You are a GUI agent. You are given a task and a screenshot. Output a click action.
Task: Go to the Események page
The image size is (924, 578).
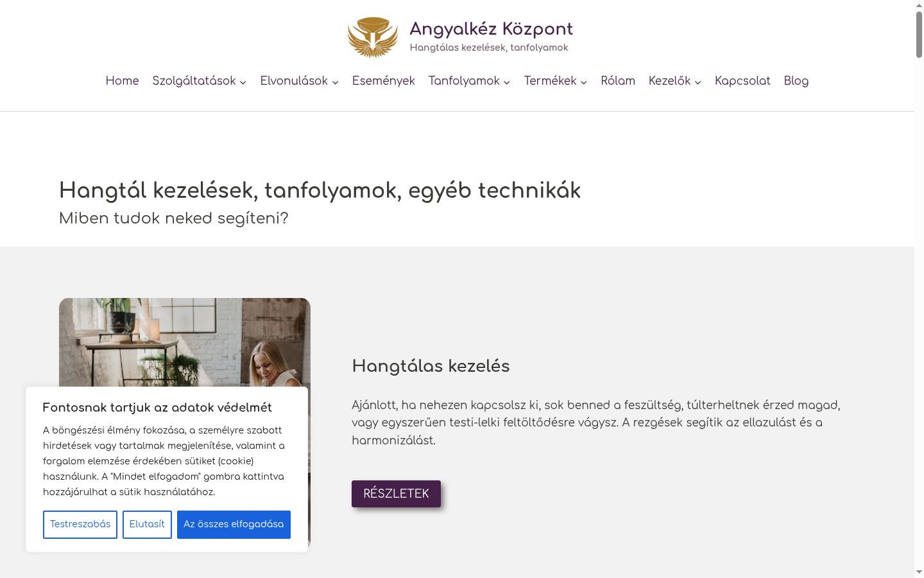(383, 81)
